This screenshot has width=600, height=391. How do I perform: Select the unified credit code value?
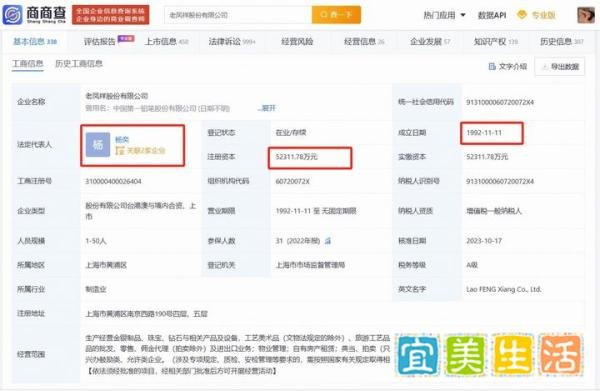point(500,102)
